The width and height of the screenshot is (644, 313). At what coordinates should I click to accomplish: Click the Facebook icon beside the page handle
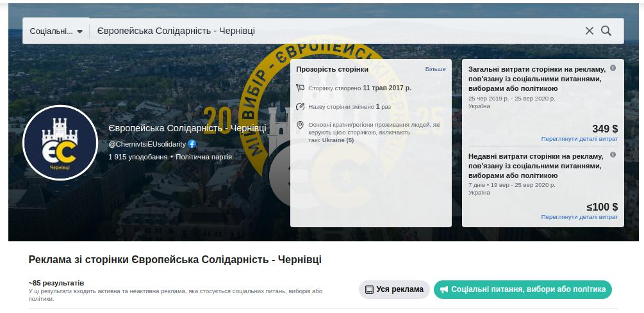click(x=192, y=144)
